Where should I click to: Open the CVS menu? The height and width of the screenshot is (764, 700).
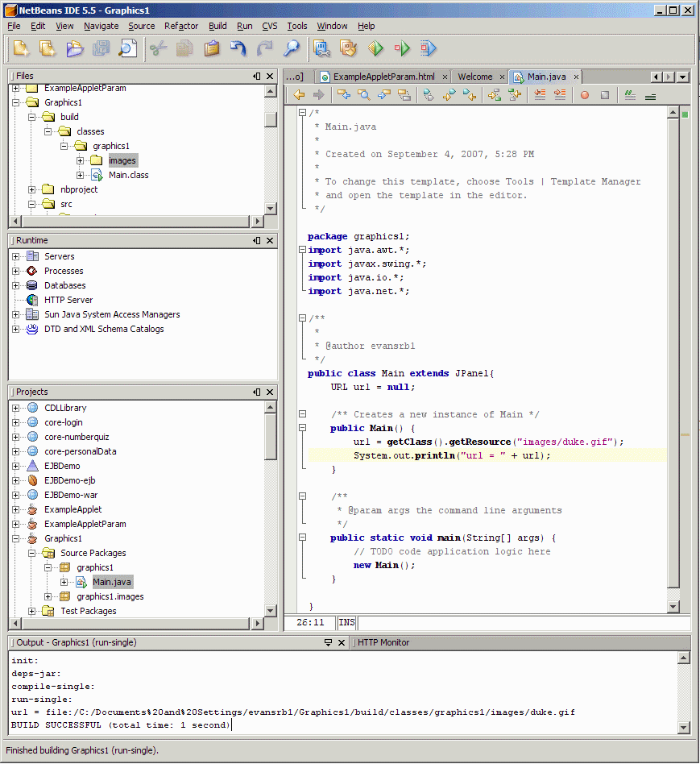point(269,26)
